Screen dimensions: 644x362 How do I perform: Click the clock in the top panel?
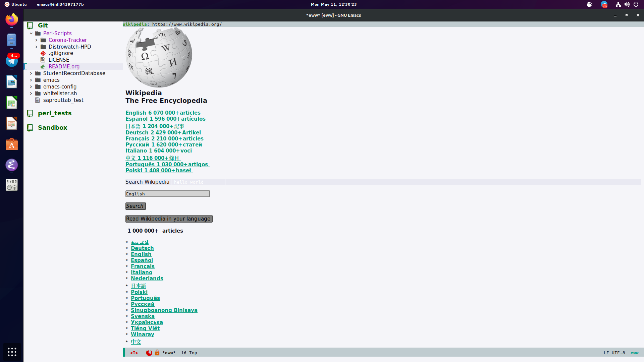(333, 4)
